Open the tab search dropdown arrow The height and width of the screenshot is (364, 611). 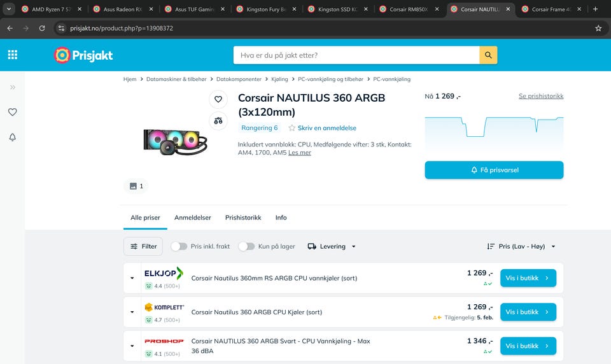tap(8, 9)
